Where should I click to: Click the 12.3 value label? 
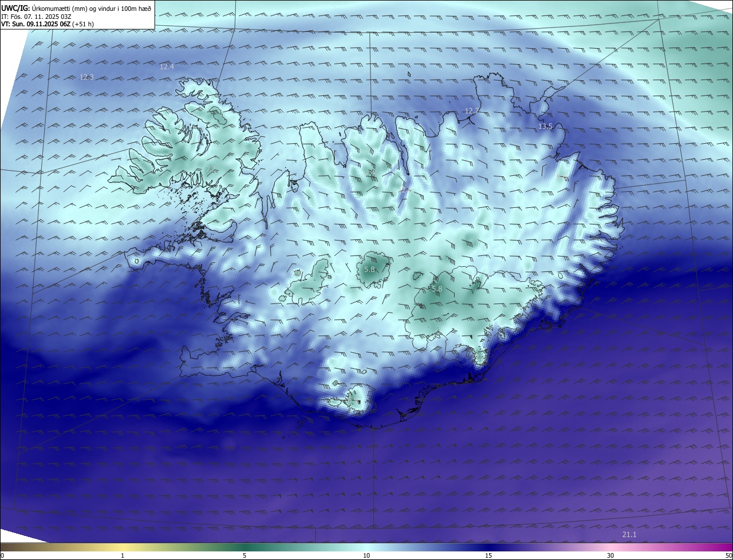[86, 77]
